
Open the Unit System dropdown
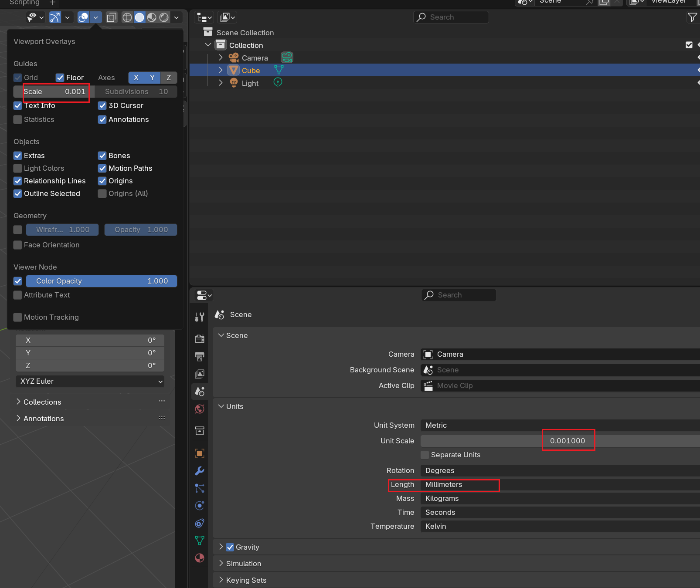coord(560,425)
